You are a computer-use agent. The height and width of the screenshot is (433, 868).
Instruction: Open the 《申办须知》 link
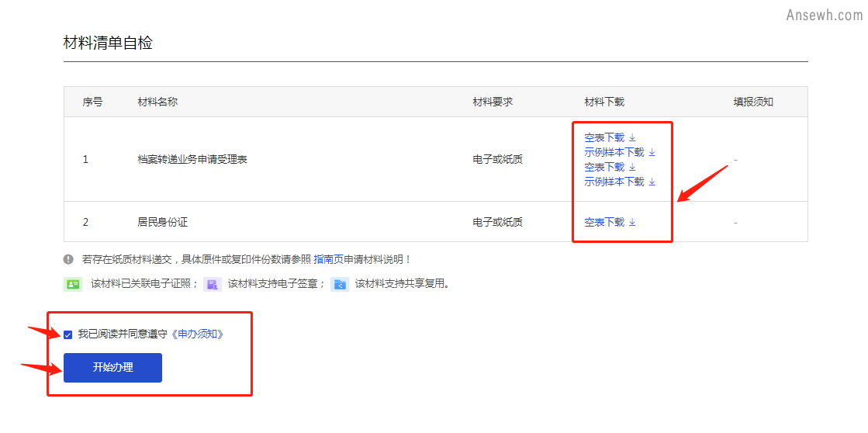click(x=197, y=334)
